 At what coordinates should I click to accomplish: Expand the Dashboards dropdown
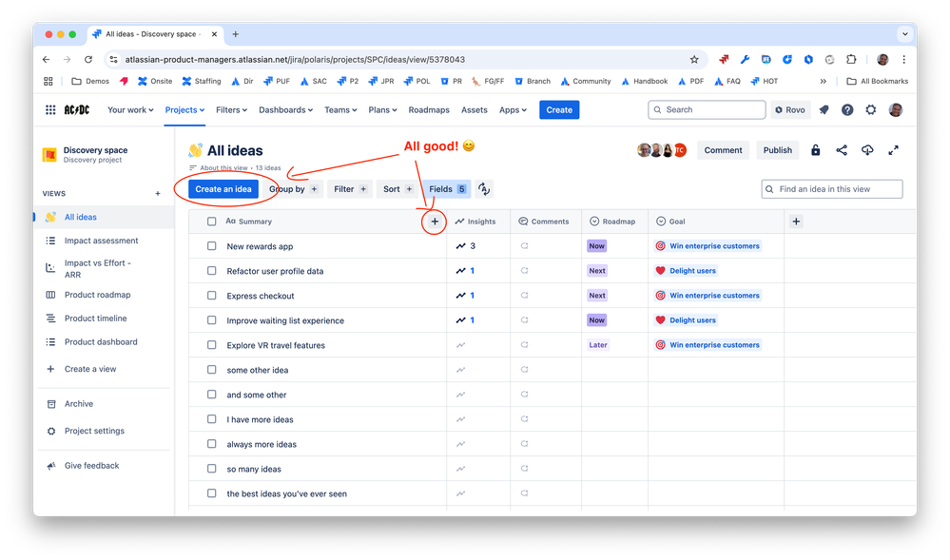point(285,109)
